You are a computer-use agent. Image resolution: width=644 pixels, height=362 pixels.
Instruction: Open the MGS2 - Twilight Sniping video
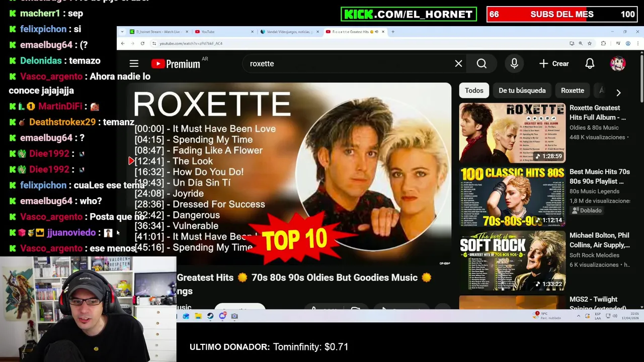598,304
